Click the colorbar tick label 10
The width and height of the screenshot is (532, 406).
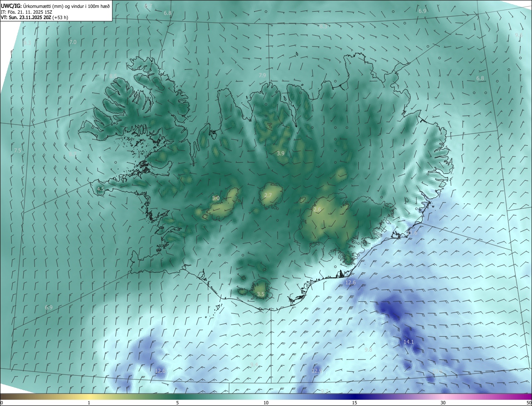pos(266,403)
